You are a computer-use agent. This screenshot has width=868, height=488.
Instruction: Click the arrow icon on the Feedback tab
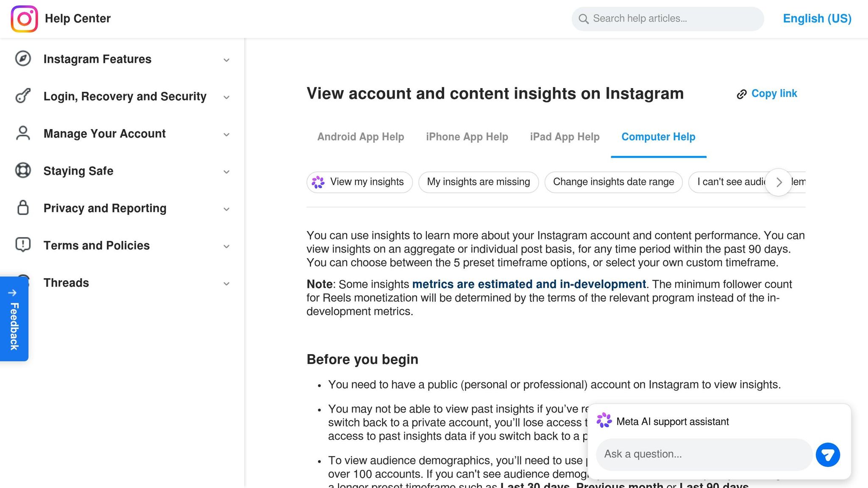pos(12,293)
